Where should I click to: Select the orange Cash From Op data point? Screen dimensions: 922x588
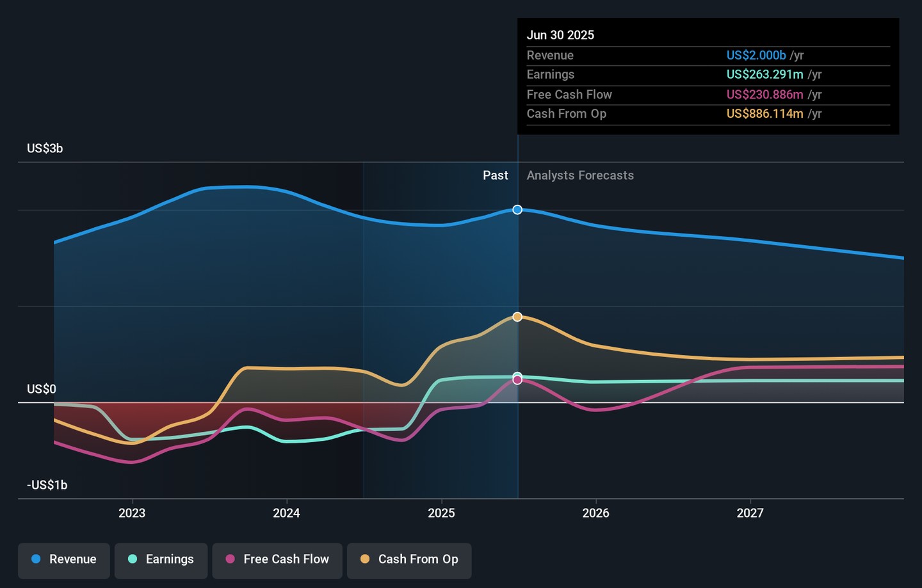[x=517, y=317]
